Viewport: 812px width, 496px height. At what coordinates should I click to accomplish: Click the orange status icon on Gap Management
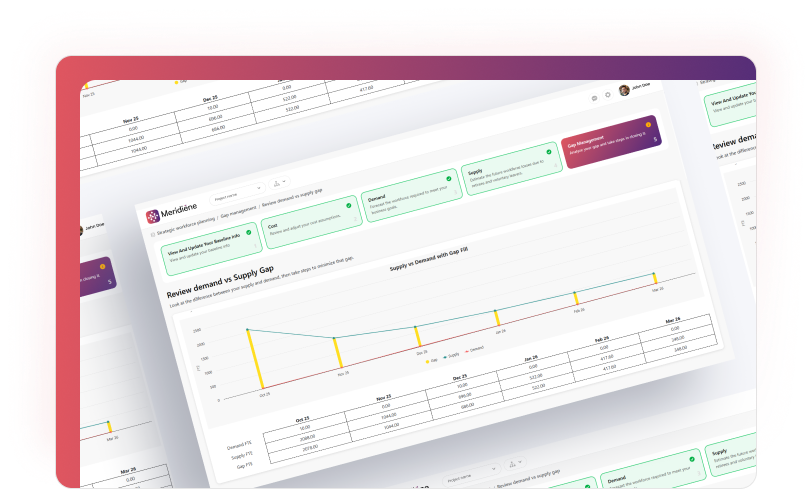click(x=648, y=125)
